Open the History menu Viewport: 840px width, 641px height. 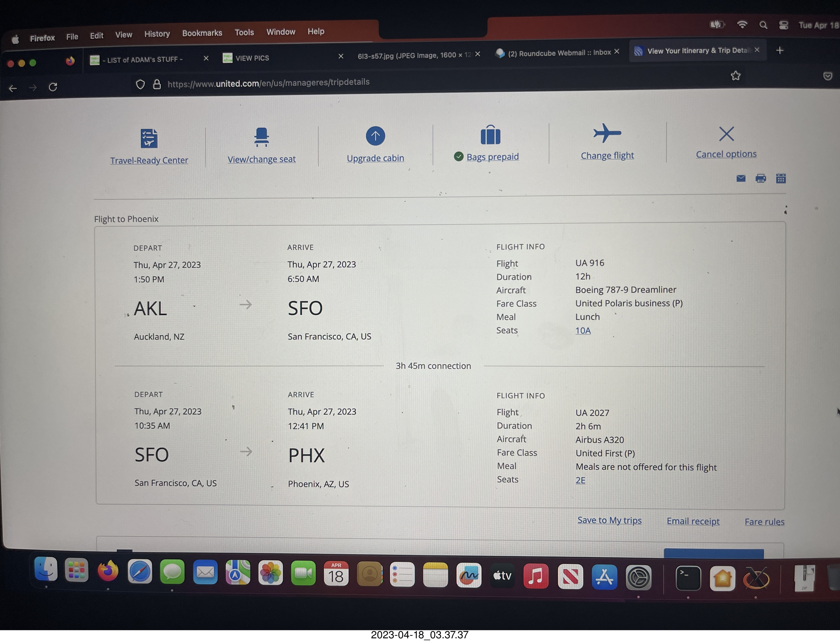[157, 34]
